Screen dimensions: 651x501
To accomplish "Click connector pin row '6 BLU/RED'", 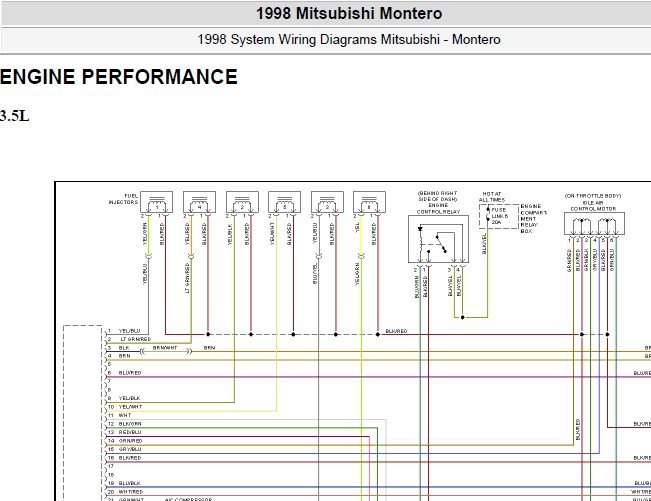I will (x=124, y=373).
